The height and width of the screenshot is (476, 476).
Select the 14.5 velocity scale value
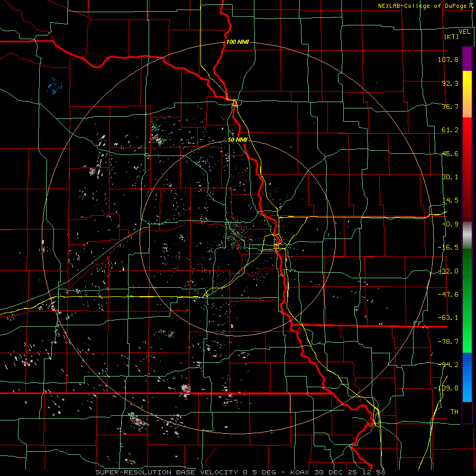click(450, 200)
